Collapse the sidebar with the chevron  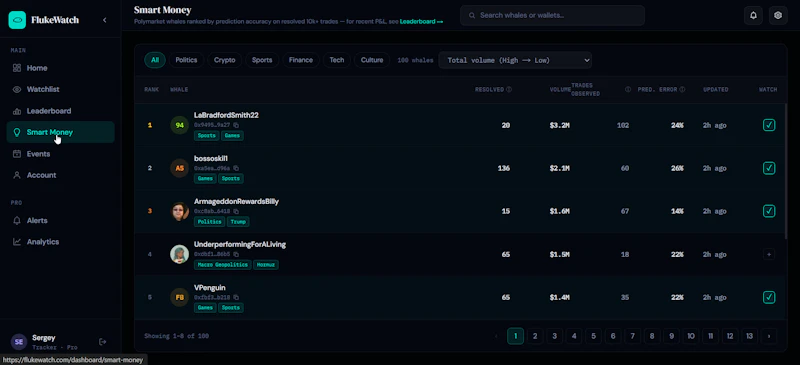105,20
